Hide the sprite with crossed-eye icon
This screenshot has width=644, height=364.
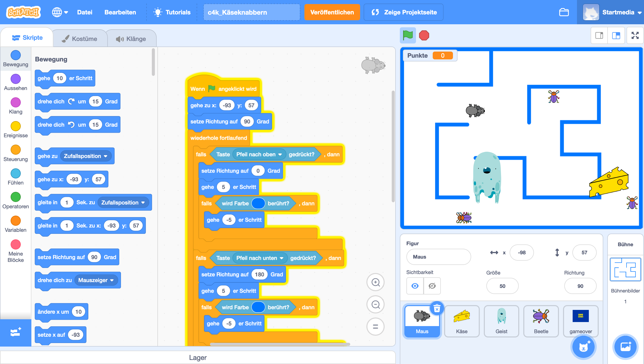click(x=432, y=286)
